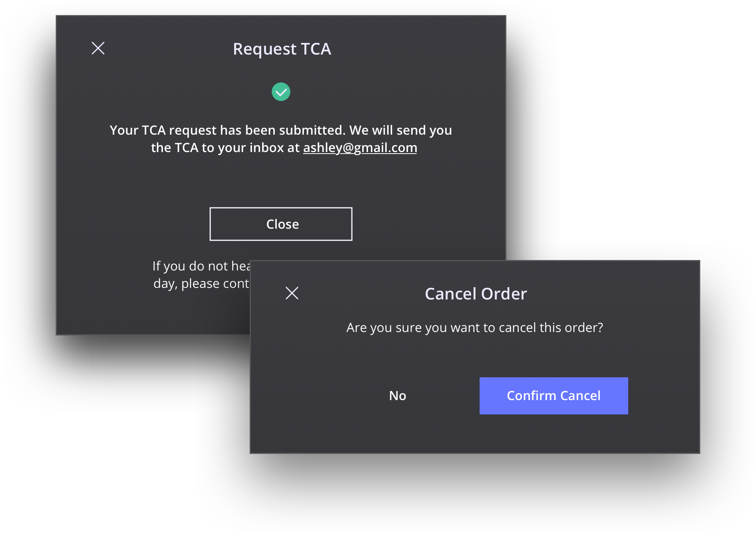Click the 'Are you sure' confirmation question text
756x534 pixels.
tap(475, 328)
